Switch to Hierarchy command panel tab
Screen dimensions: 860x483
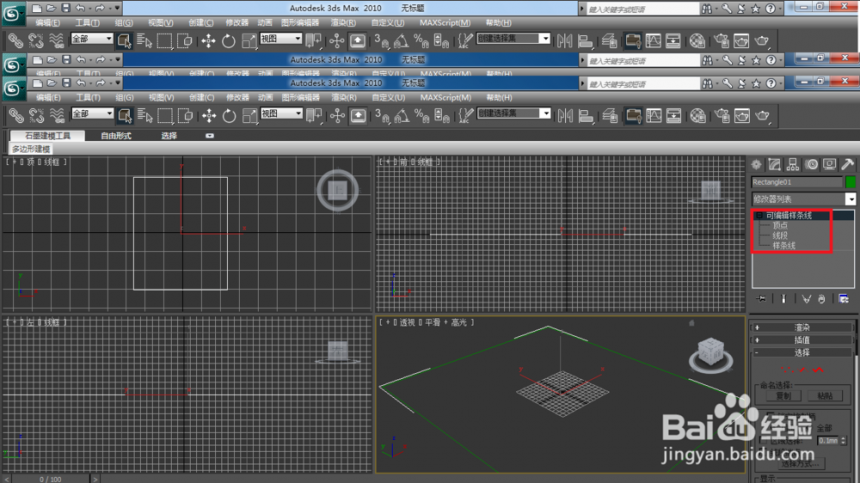point(793,164)
